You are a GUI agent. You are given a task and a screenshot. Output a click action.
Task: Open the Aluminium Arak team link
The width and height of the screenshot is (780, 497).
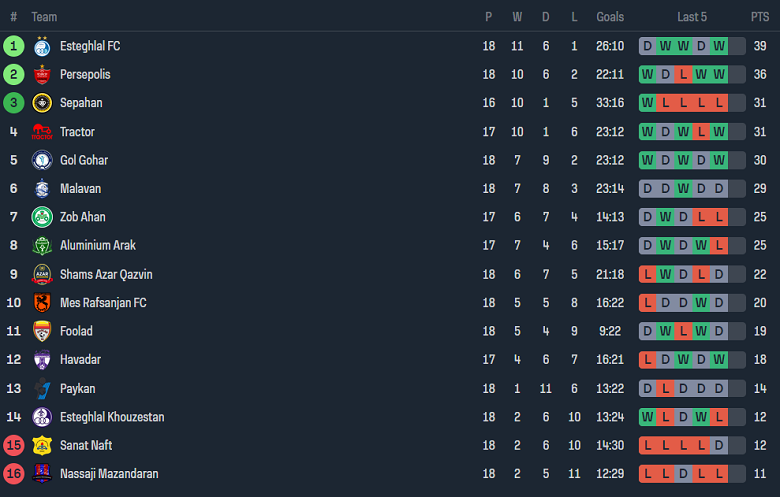pyautogui.click(x=98, y=245)
